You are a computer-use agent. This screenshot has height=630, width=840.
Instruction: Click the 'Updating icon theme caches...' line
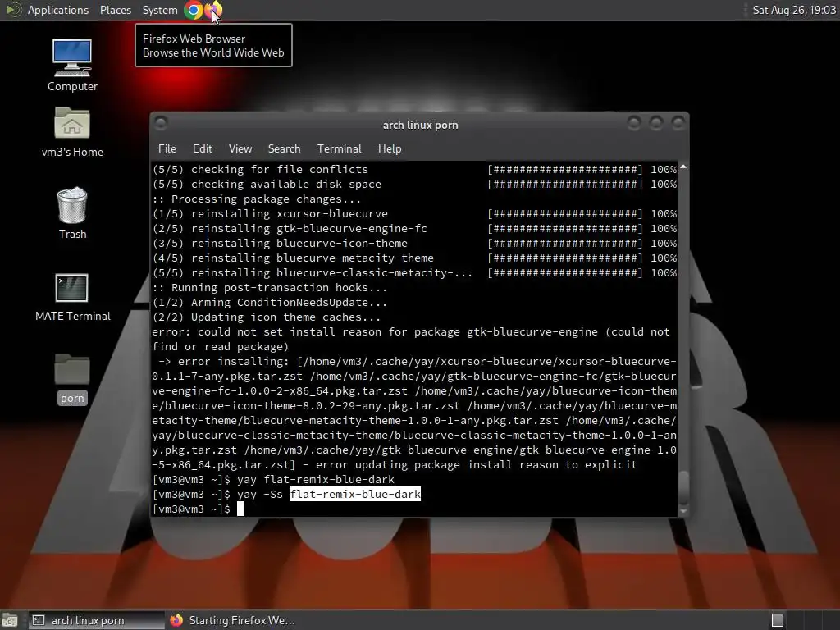point(267,317)
